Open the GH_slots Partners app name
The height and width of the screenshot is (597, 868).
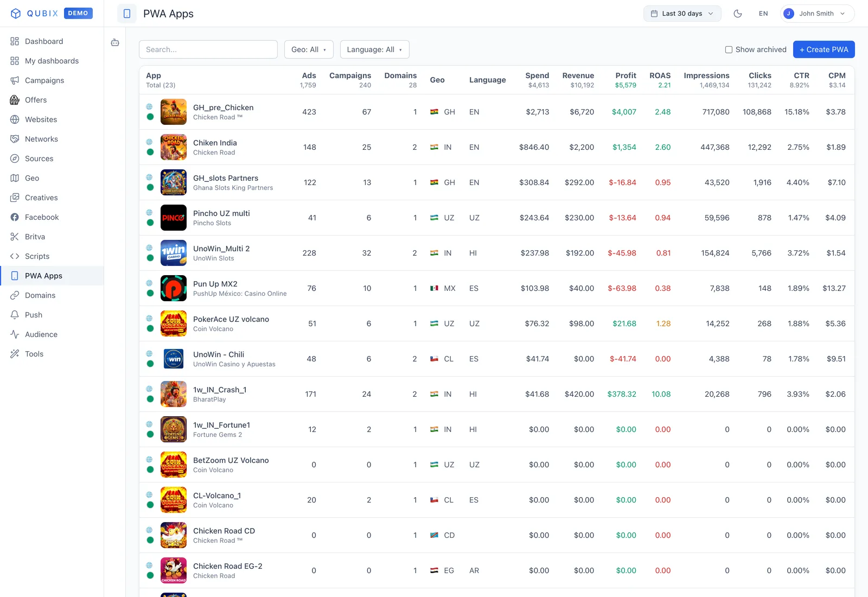pyautogui.click(x=226, y=178)
